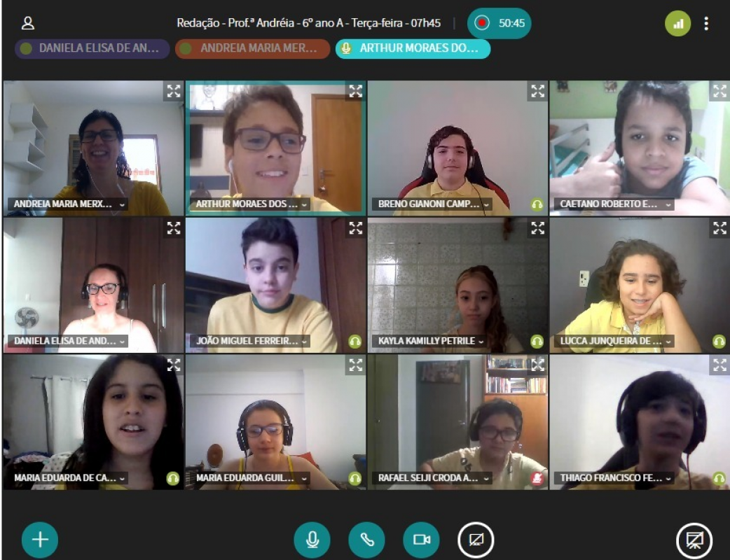
Task: Select the Arthur Moraes talking indicator pill
Action: [x=413, y=48]
